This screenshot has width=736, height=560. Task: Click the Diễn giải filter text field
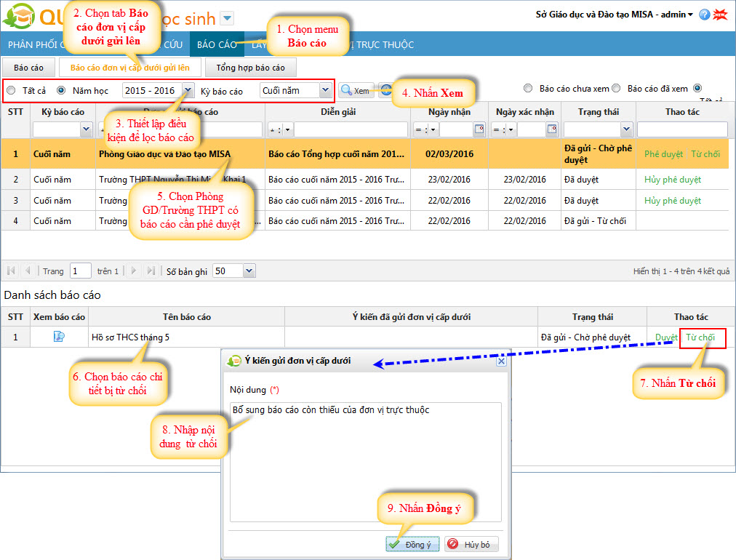(x=351, y=129)
